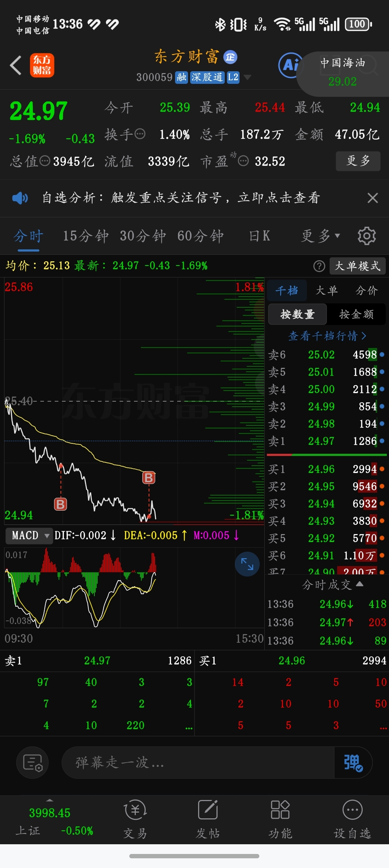
Task: Switch to 日K chart tab
Action: tap(259, 236)
